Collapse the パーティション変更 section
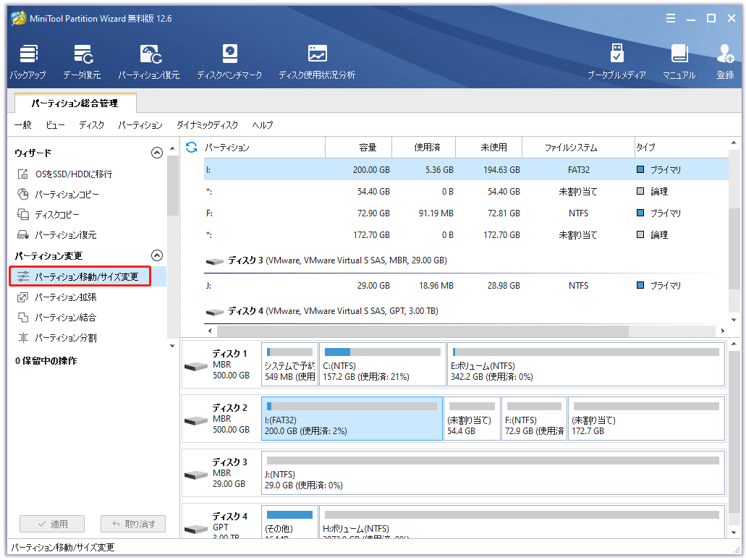The height and width of the screenshot is (560, 746). tap(157, 255)
